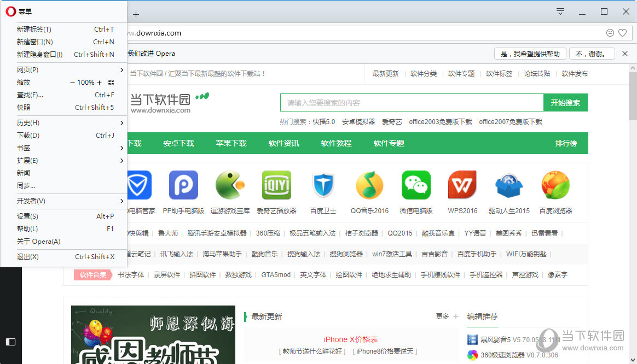Click the site search input field
Screen dimensions: 637x364
[412, 103]
